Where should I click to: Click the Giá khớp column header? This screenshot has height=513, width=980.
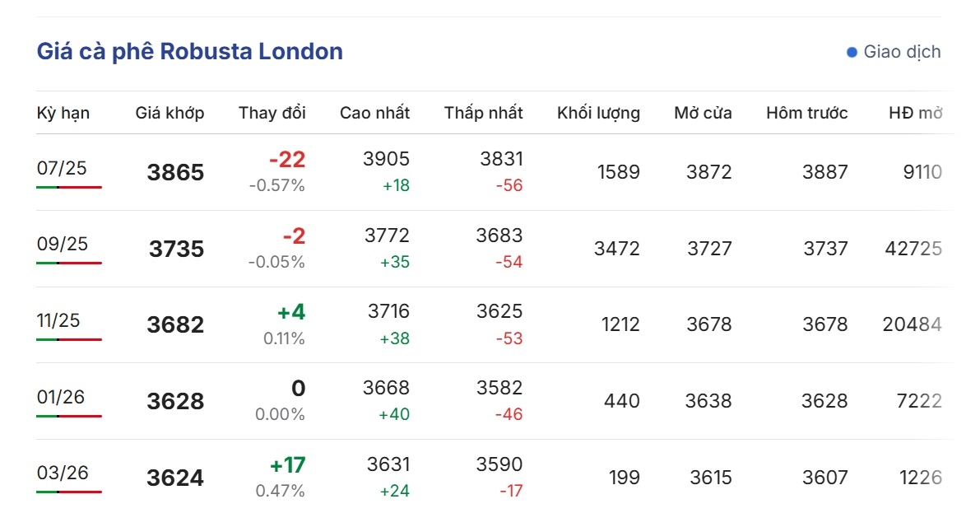tap(170, 114)
